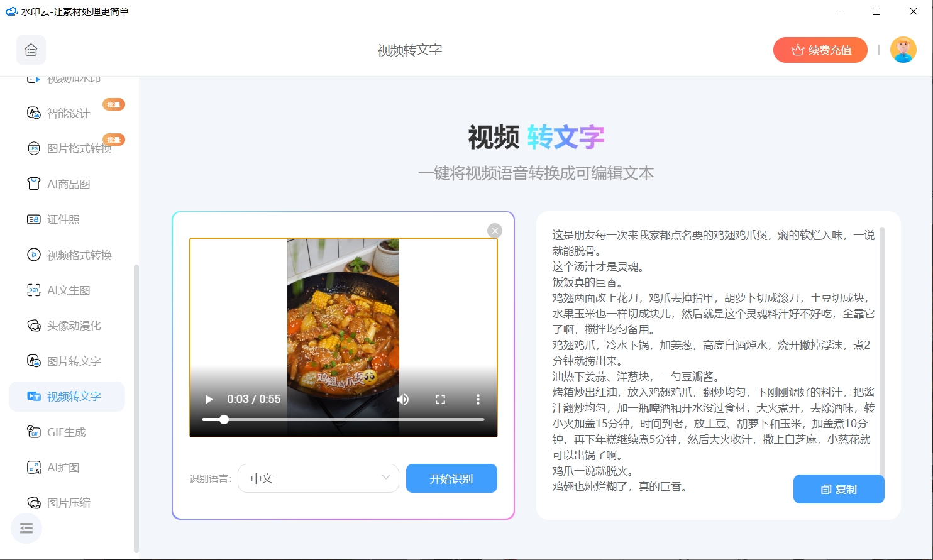Click the home icon at top left
This screenshot has width=933, height=560.
pyautogui.click(x=31, y=50)
